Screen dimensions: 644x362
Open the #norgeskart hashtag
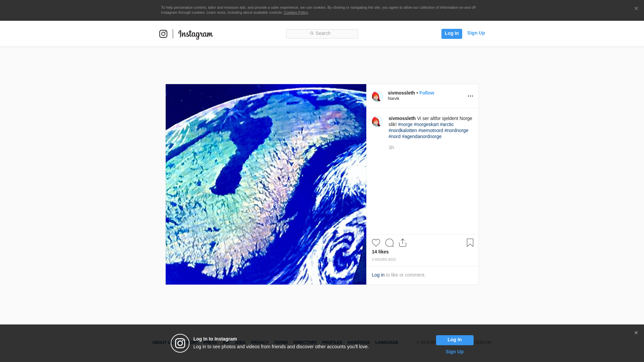tap(426, 124)
